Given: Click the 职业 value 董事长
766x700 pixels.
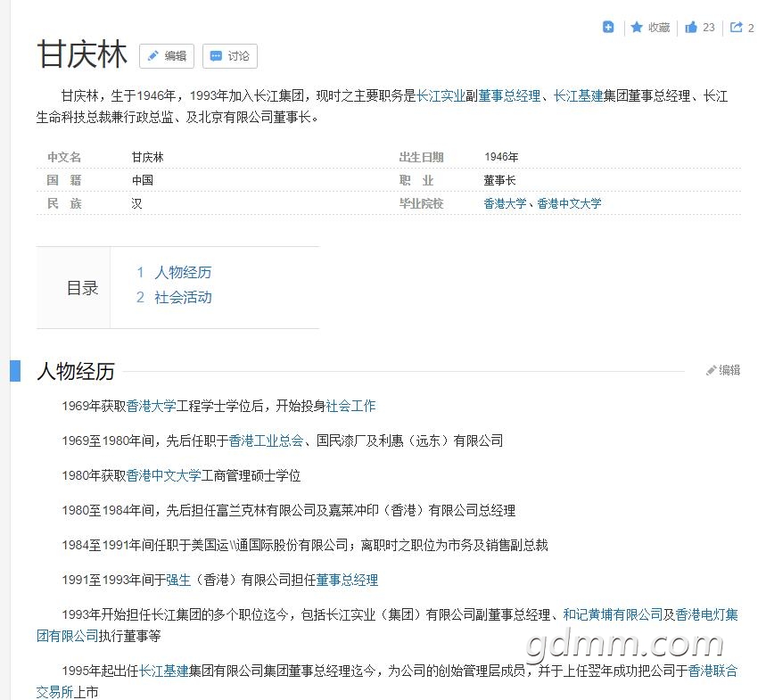Looking at the screenshot, I should tap(499, 180).
